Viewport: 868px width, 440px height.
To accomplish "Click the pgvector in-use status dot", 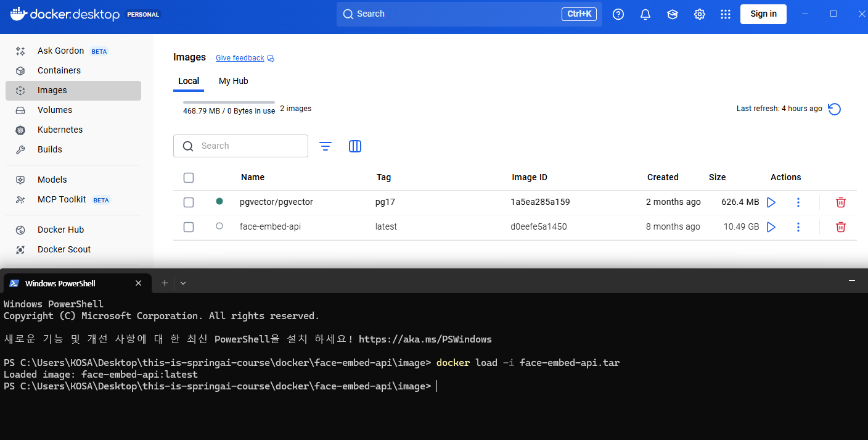I will pos(219,201).
